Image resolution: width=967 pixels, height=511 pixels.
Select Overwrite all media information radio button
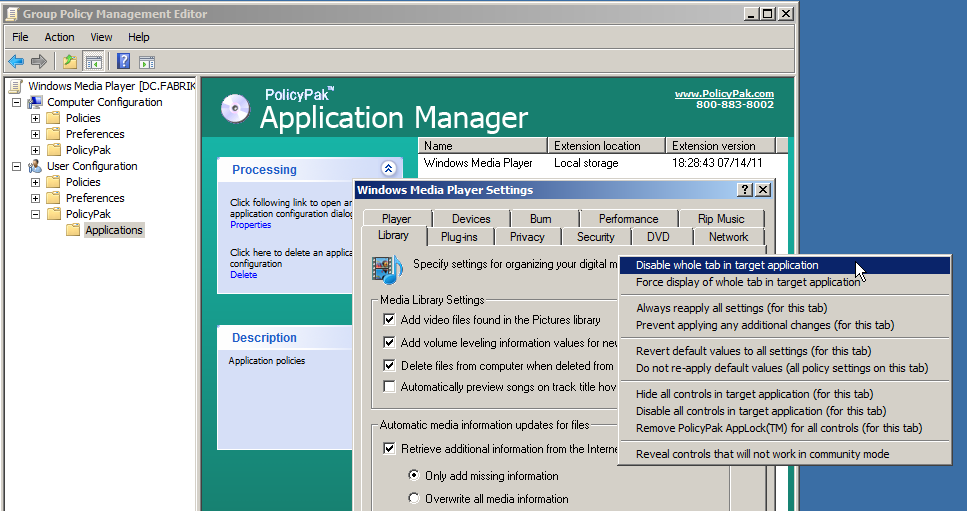[414, 498]
